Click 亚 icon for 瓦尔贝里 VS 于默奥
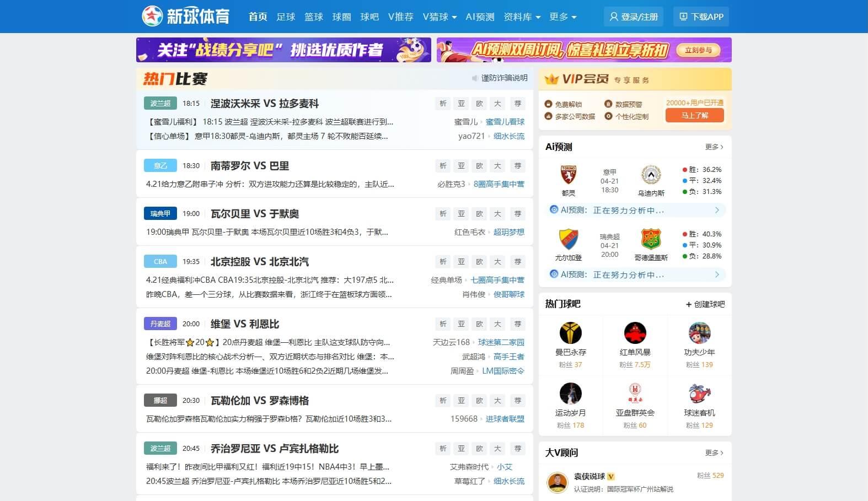Viewport: 868px width, 501px height. pos(461,214)
